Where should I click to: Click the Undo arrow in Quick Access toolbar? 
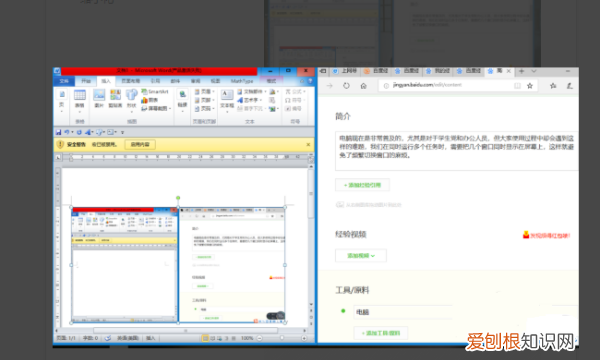coord(67,132)
